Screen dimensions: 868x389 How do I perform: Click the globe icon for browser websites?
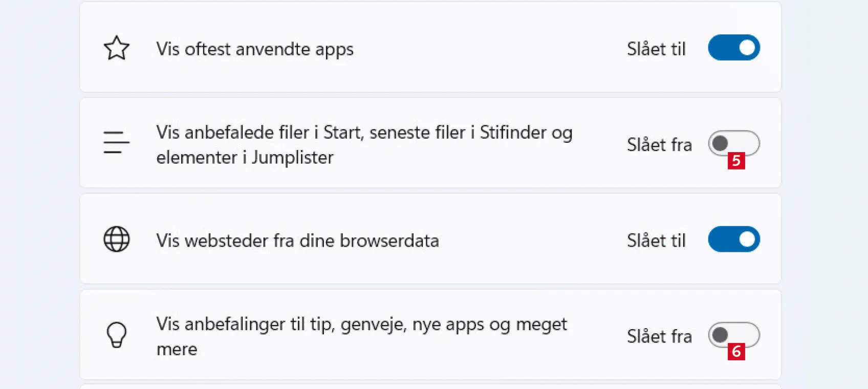coord(117,239)
